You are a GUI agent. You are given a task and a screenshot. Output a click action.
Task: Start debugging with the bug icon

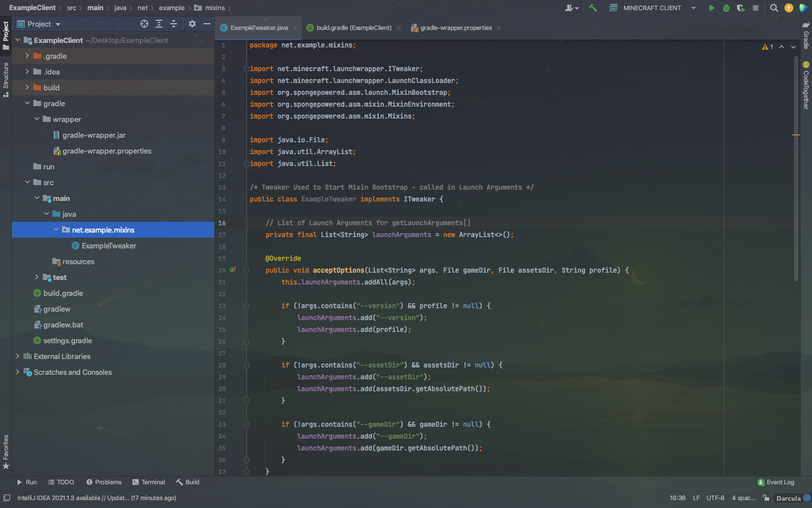(726, 8)
